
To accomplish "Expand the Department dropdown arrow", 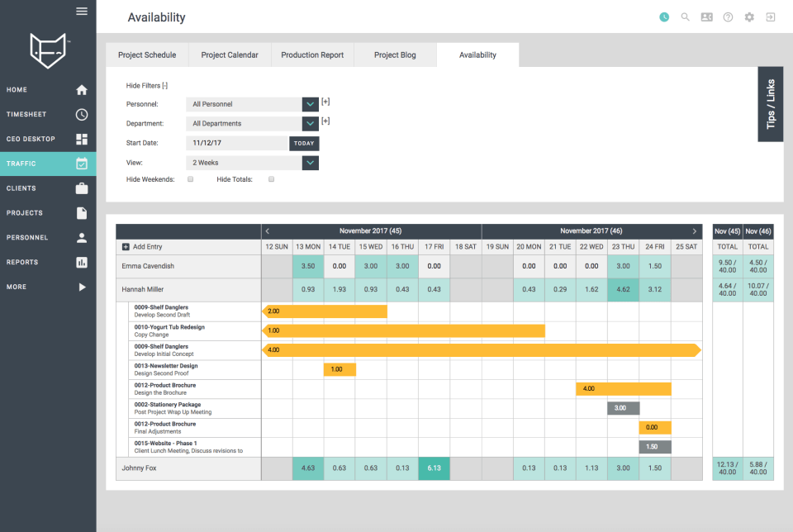I will coord(311,123).
